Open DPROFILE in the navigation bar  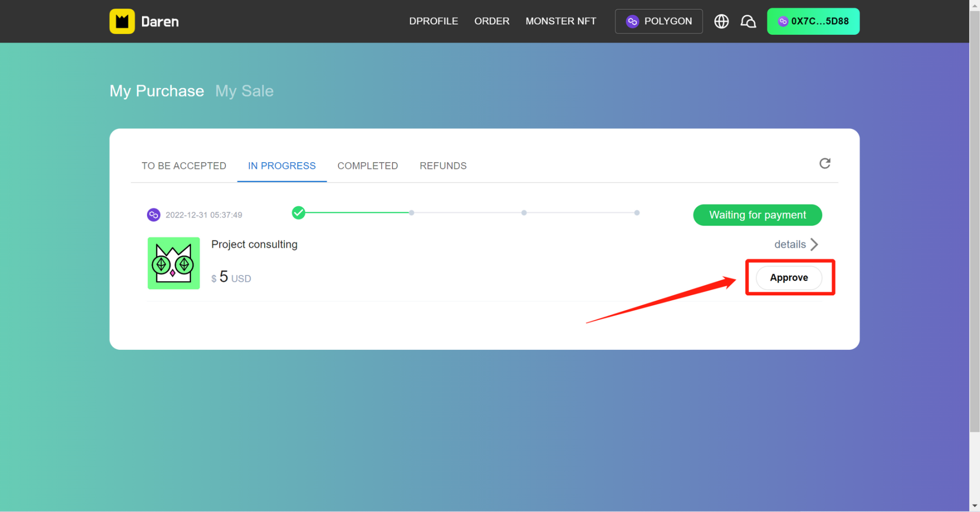click(433, 21)
